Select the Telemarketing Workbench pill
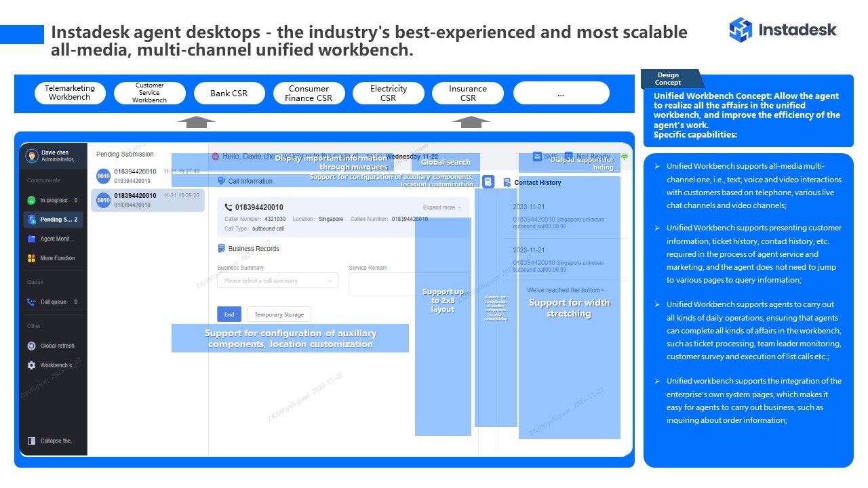The height and width of the screenshot is (488, 868). point(70,93)
